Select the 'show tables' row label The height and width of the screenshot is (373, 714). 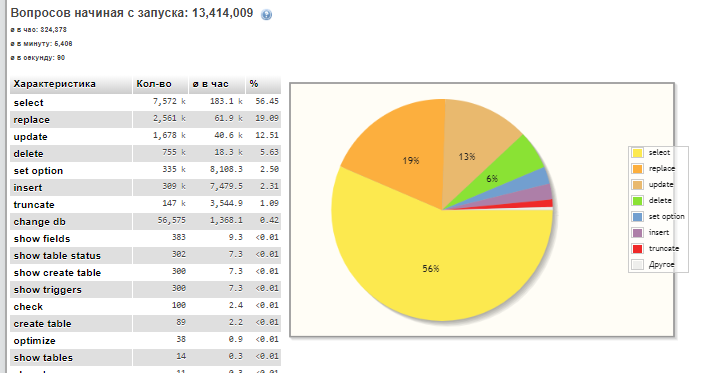coord(43,358)
